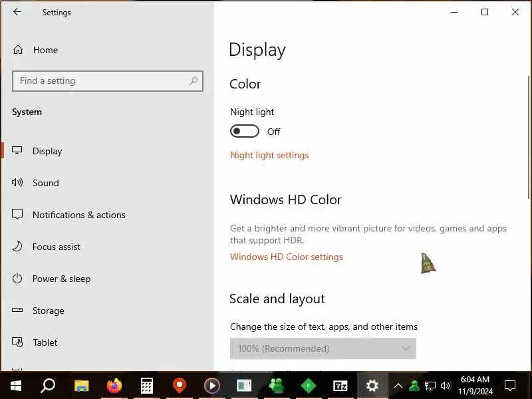Image resolution: width=532 pixels, height=399 pixels.
Task: Focus the Find a setting search box
Action: point(108,80)
